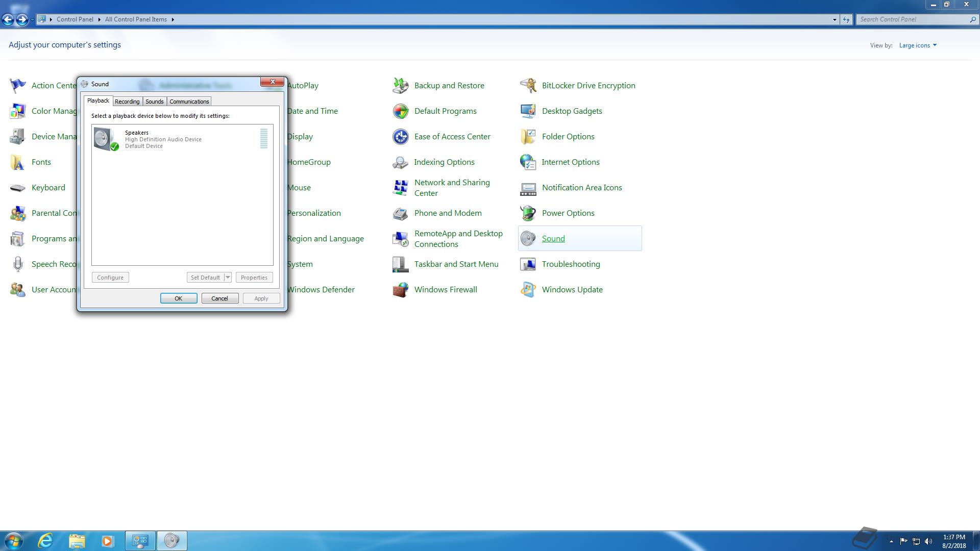
Task: Open the recent pages dropdown arrow
Action: click(x=32, y=19)
